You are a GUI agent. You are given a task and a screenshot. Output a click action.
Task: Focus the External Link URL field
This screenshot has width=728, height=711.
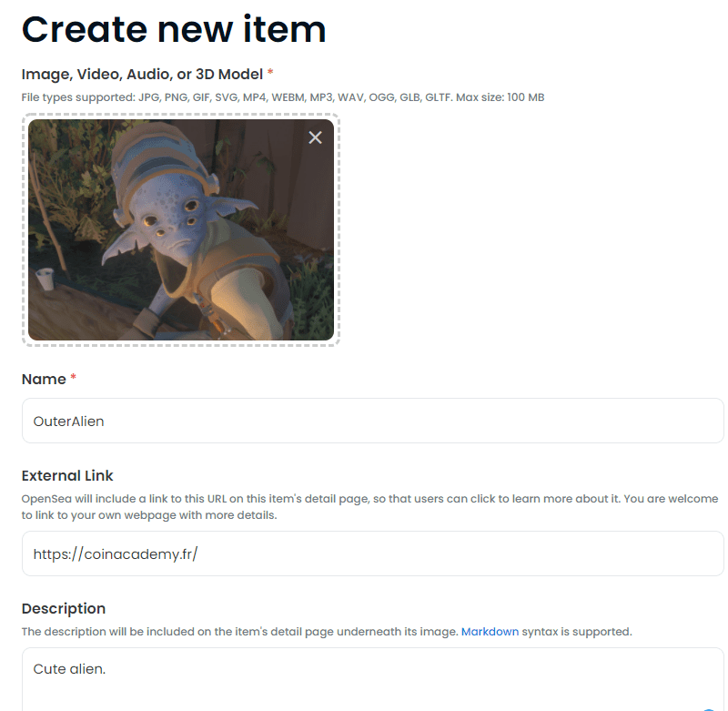click(373, 554)
